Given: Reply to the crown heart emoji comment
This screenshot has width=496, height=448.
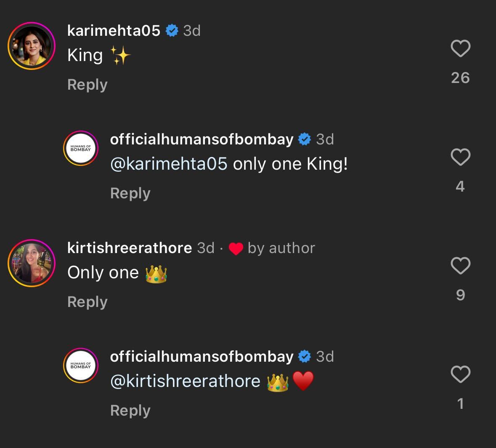Looking at the screenshot, I should (130, 411).
